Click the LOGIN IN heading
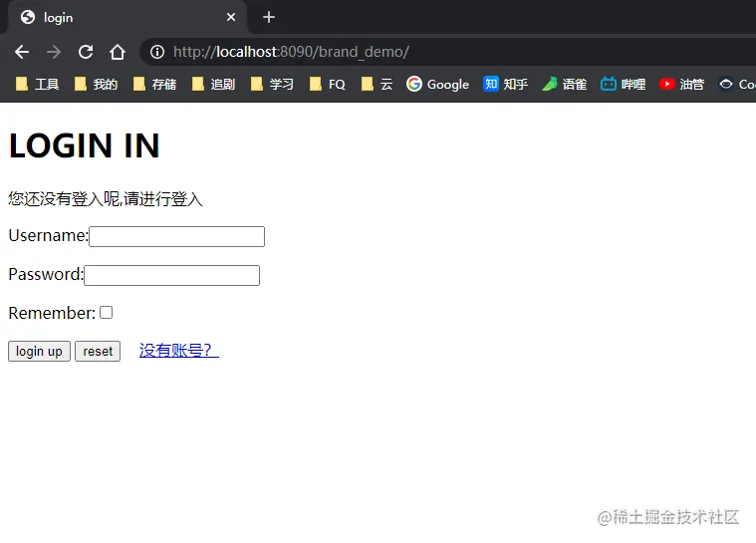The width and height of the screenshot is (756, 543). (85, 145)
